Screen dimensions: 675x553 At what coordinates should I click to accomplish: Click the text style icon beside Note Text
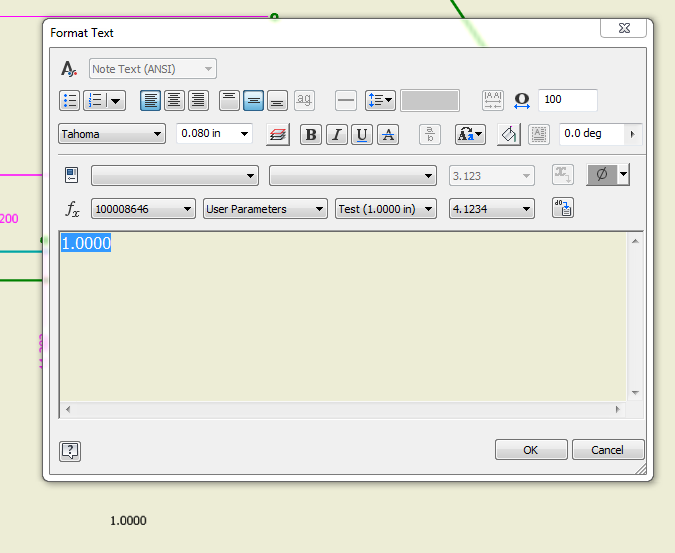click(x=69, y=69)
